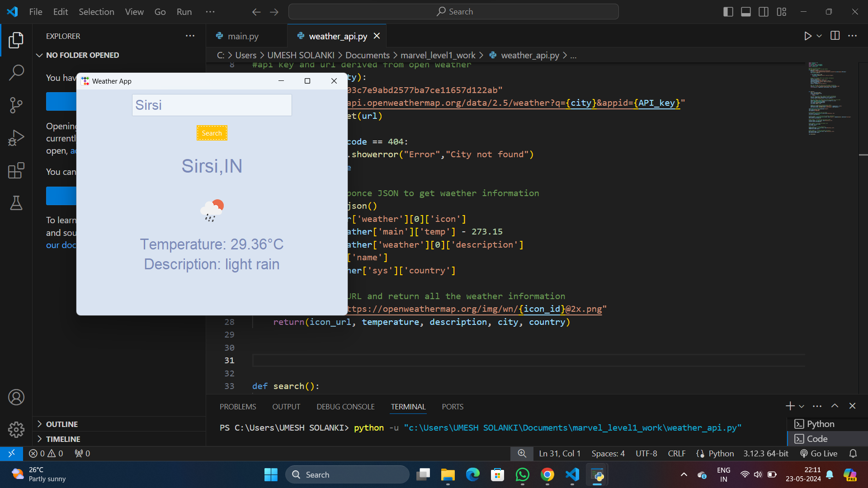The width and height of the screenshot is (868, 488).
Task: Open the Source Control view
Action: [x=16, y=105]
